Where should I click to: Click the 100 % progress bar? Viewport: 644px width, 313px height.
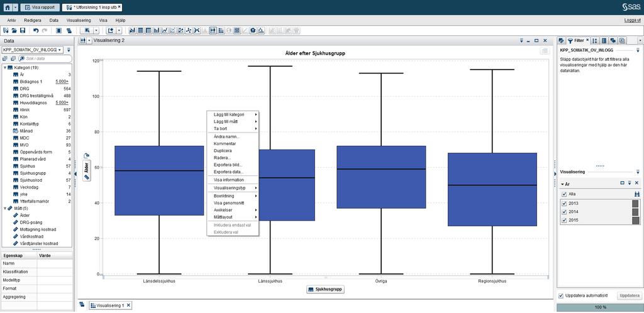[x=599, y=307]
